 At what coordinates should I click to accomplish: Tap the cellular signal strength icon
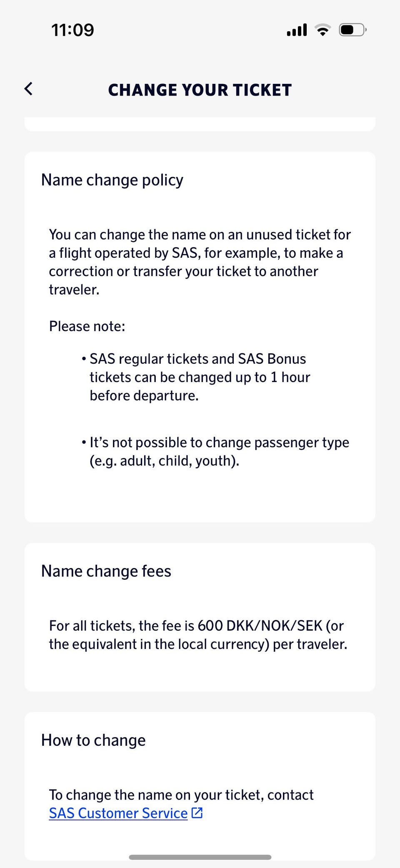[297, 30]
